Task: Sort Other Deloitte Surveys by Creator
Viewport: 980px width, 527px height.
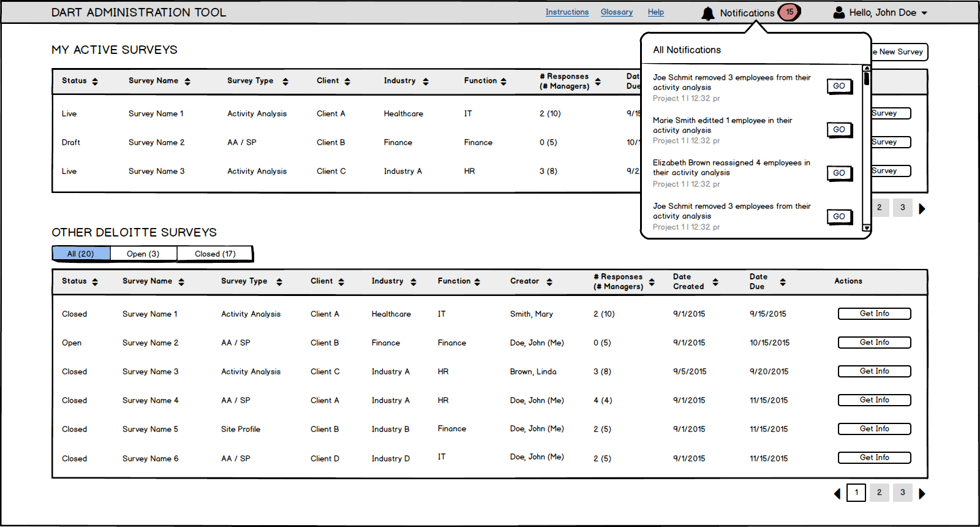Action: (549, 282)
